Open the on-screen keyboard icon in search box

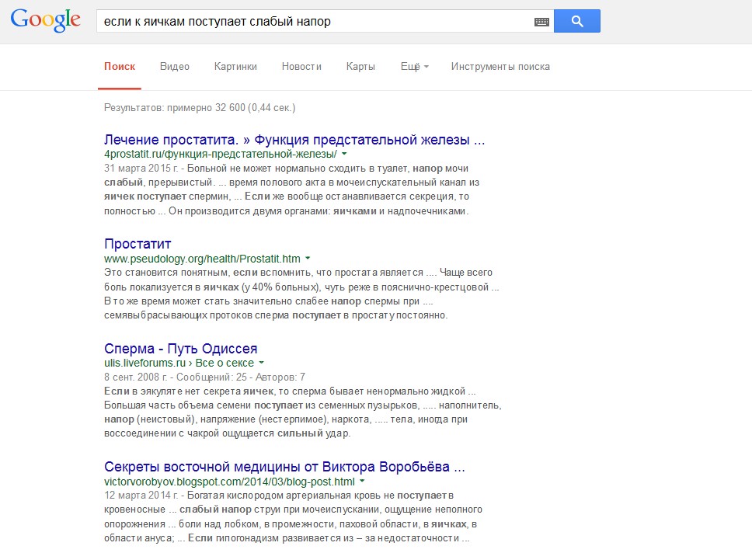(x=541, y=22)
